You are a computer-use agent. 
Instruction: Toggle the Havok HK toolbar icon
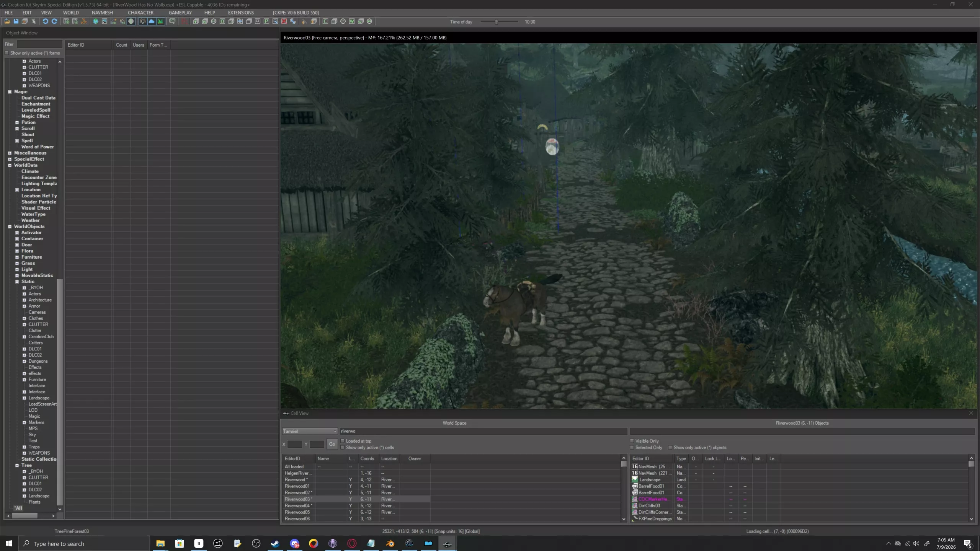point(113,21)
